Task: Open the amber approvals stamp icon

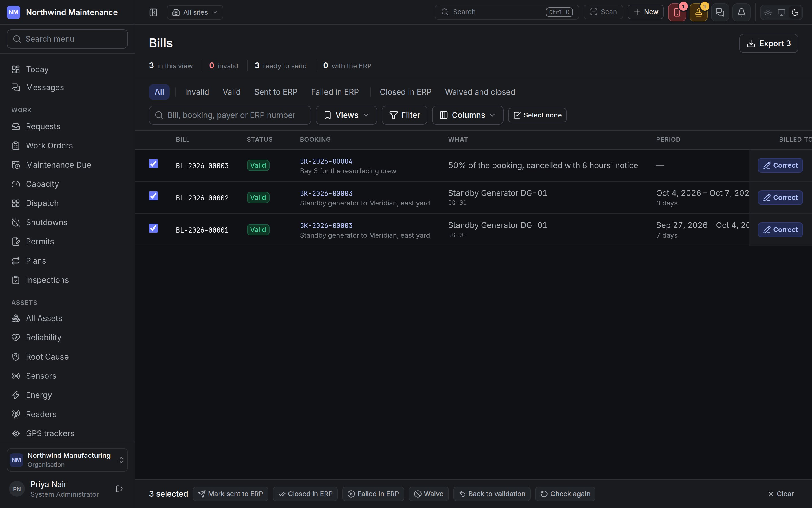Action: (698, 12)
